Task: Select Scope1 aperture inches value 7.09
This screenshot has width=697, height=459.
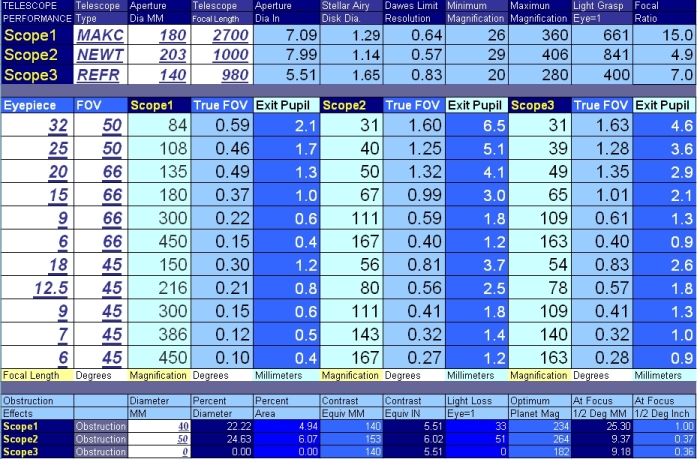Action: [x=287, y=35]
